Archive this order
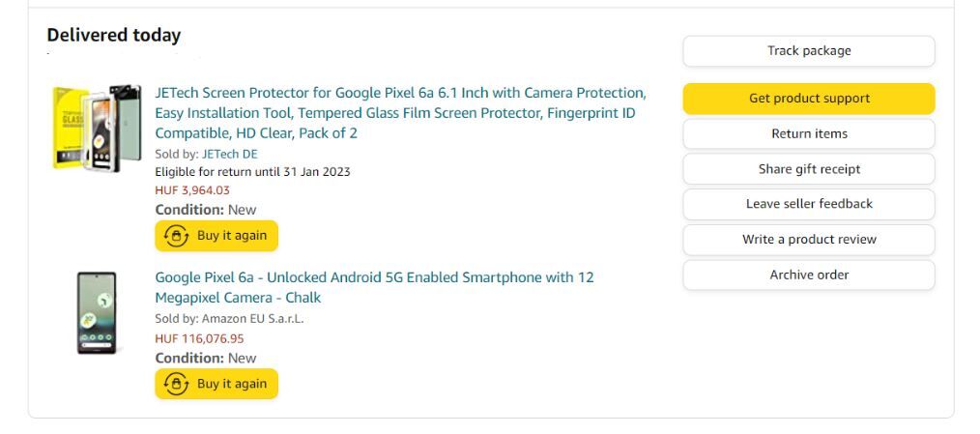This screenshot has width=980, height=434. click(x=809, y=275)
